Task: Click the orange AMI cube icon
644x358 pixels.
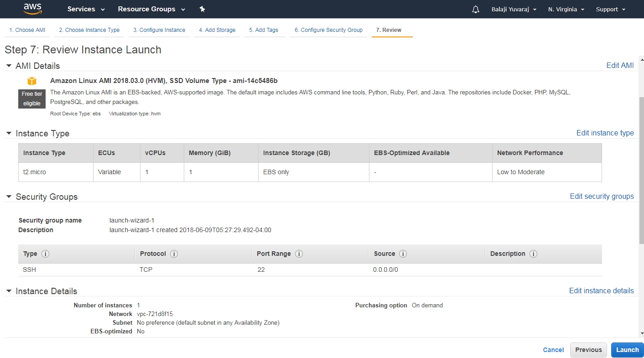Action: click(x=31, y=81)
